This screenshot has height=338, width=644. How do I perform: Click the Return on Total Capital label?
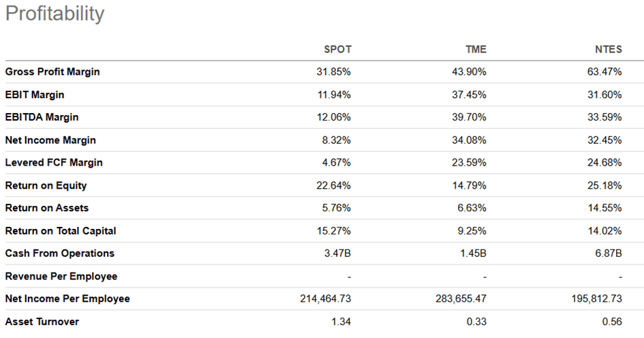61,231
